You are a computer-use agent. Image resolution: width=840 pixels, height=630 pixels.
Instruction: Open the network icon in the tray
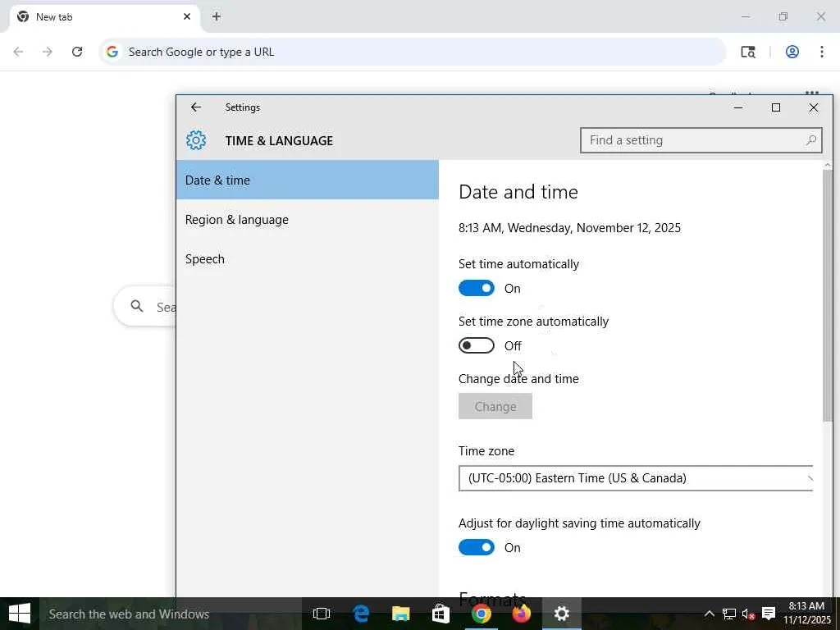tap(728, 614)
